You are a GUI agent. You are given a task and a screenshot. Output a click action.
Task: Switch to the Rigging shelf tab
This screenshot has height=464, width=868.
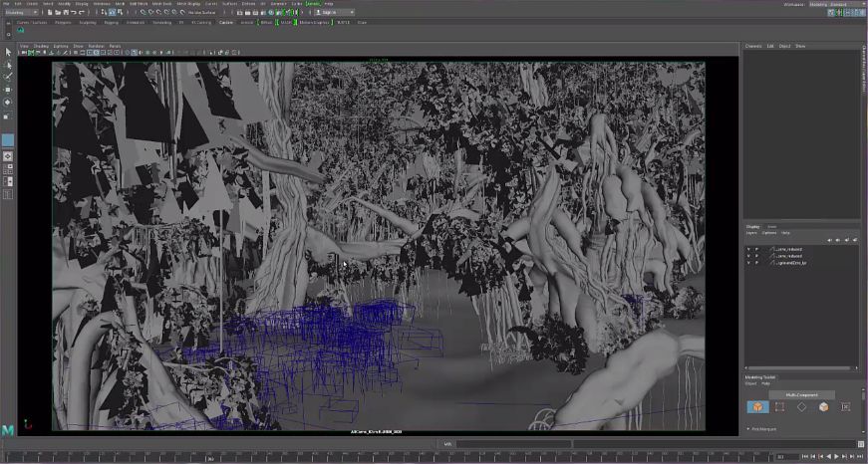coord(111,21)
